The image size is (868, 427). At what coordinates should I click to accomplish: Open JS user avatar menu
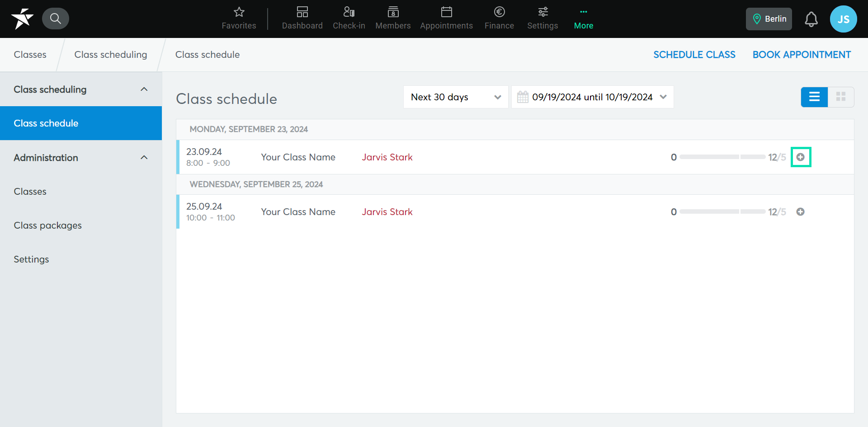[x=843, y=19]
